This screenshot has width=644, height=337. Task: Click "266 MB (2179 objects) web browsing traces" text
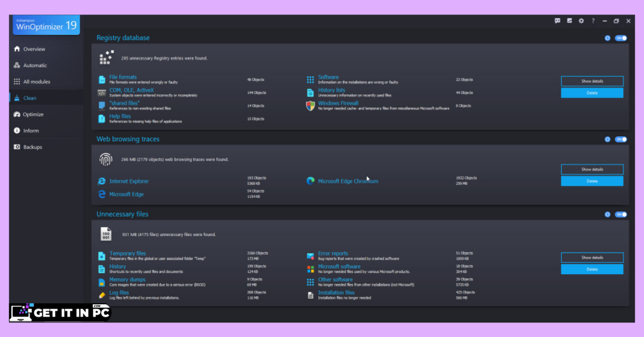[175, 159]
